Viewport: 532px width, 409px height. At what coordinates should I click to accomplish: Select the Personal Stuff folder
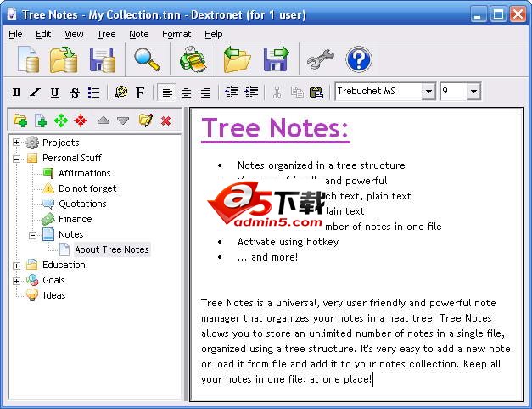tap(72, 158)
